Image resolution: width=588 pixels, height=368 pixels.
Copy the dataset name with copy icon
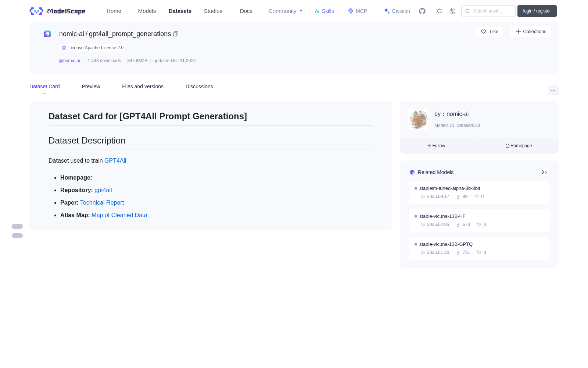click(176, 34)
